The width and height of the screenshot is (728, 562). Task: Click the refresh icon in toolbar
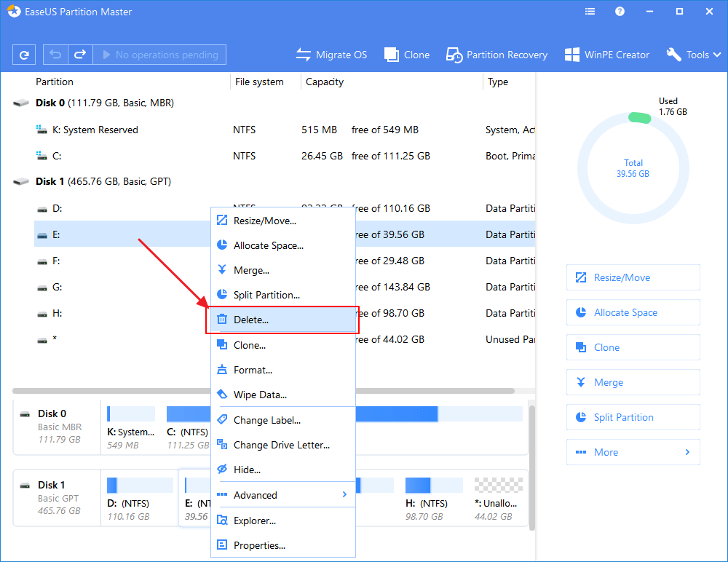pyautogui.click(x=24, y=55)
